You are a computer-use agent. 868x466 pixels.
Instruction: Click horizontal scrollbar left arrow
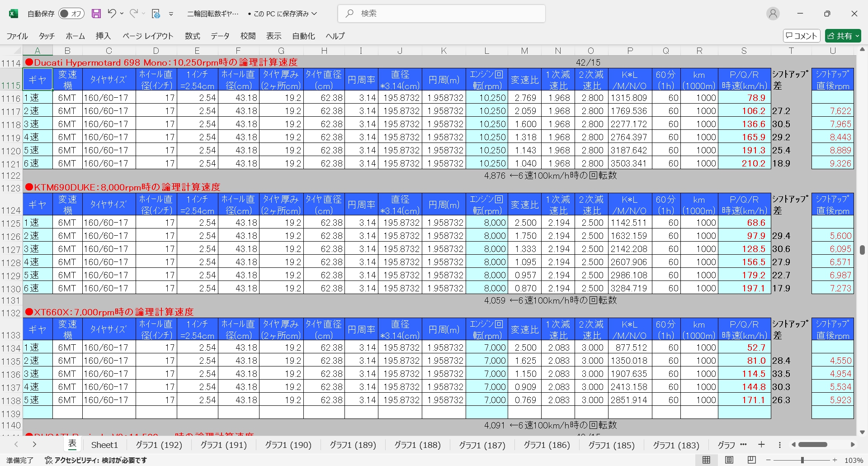coord(793,445)
